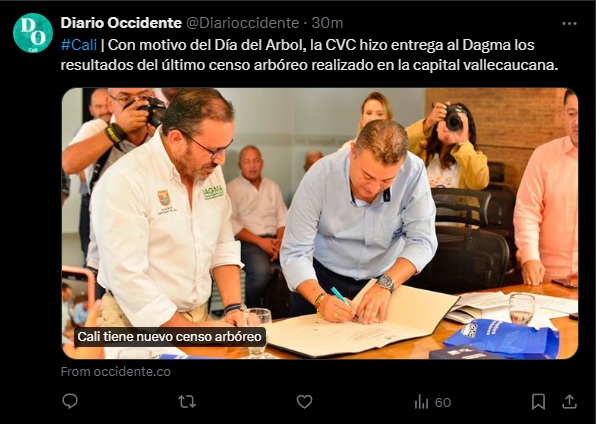Bookmark the post with the bookmark icon
The width and height of the screenshot is (596, 424).
point(538,402)
